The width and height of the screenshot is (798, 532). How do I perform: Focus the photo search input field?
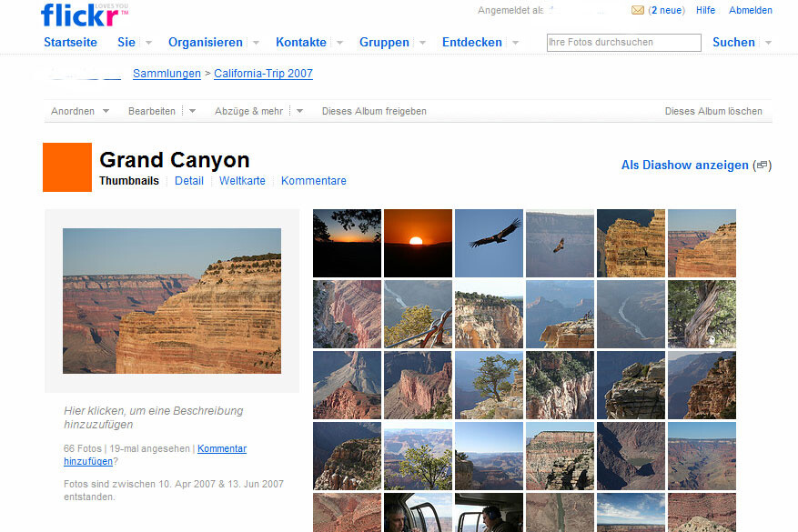(x=623, y=43)
